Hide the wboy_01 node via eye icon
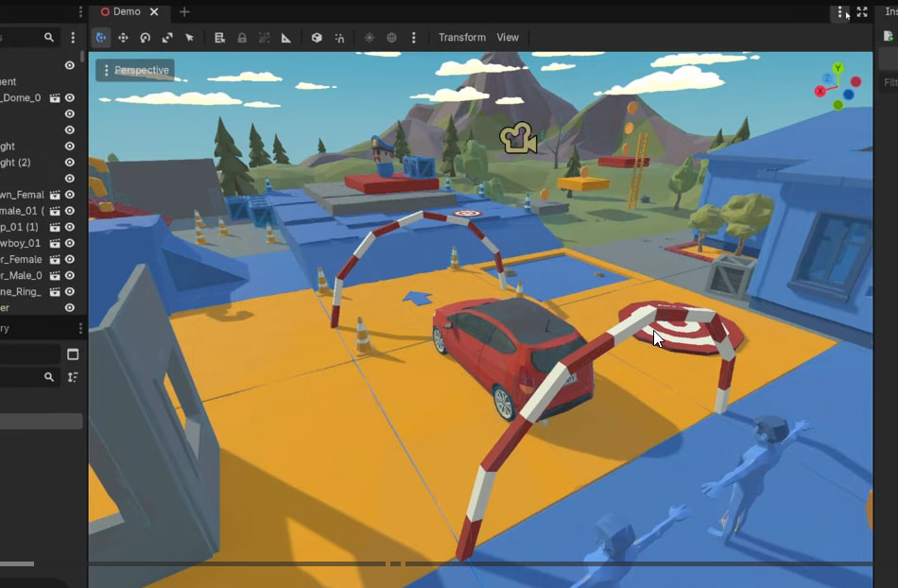The image size is (898, 588). point(69,243)
